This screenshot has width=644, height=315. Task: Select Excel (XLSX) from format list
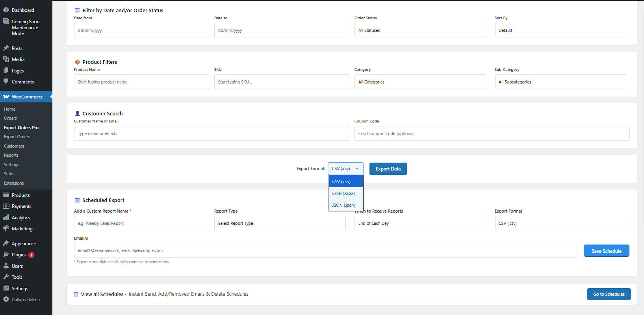(346, 193)
